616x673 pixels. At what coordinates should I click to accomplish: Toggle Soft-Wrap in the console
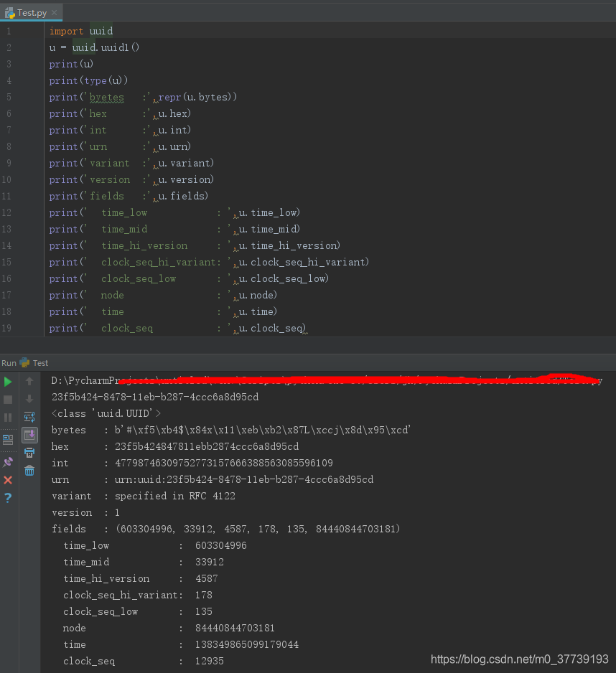coord(29,416)
